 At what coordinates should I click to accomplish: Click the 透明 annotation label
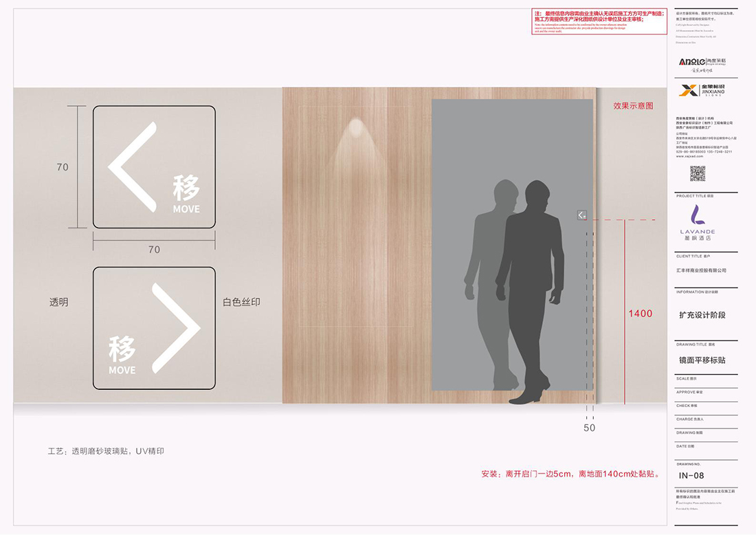tap(58, 302)
